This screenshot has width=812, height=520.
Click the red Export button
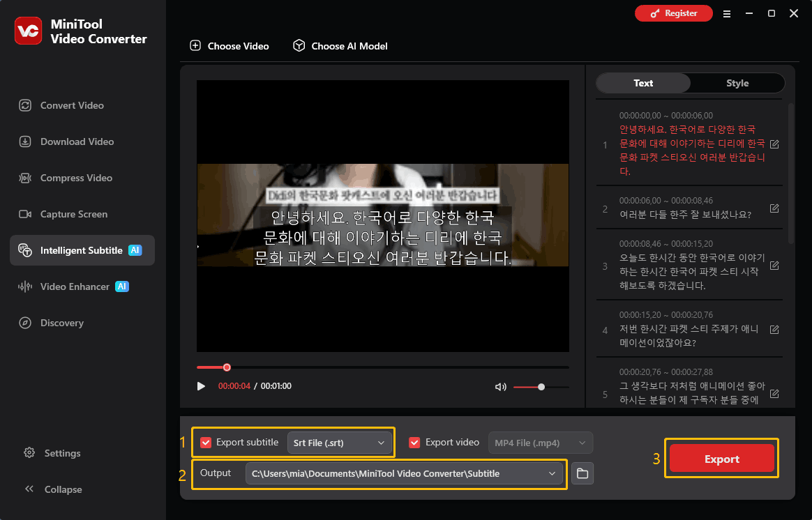[722, 459]
